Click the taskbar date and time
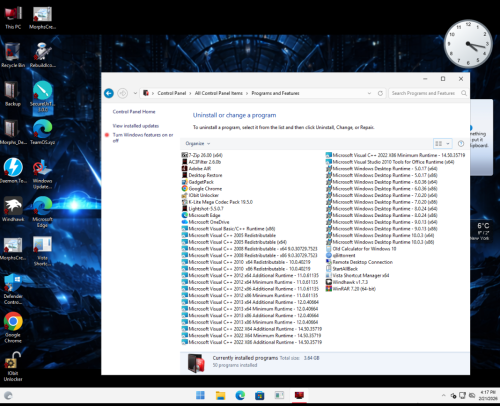 [488, 396]
